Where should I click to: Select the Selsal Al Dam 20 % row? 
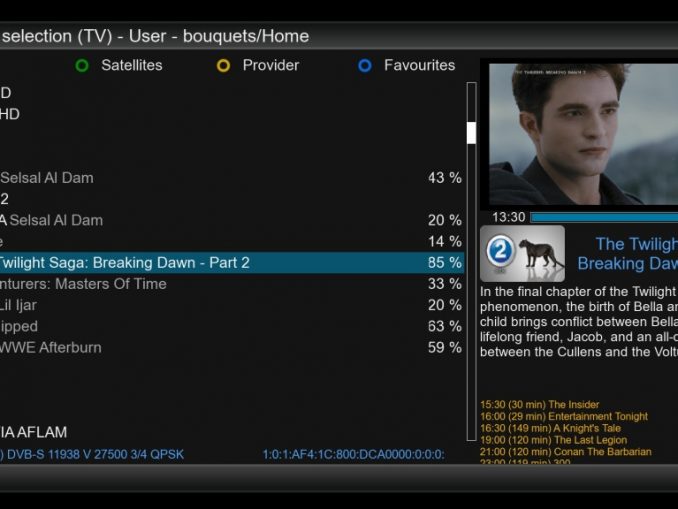pyautogui.click(x=232, y=220)
